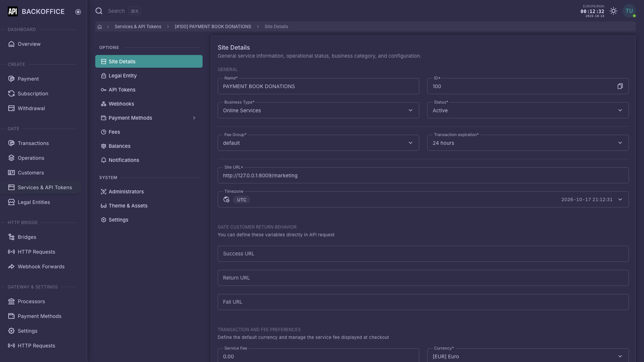Open Overview dashboard
Screen dimensions: 644x362
41,44
